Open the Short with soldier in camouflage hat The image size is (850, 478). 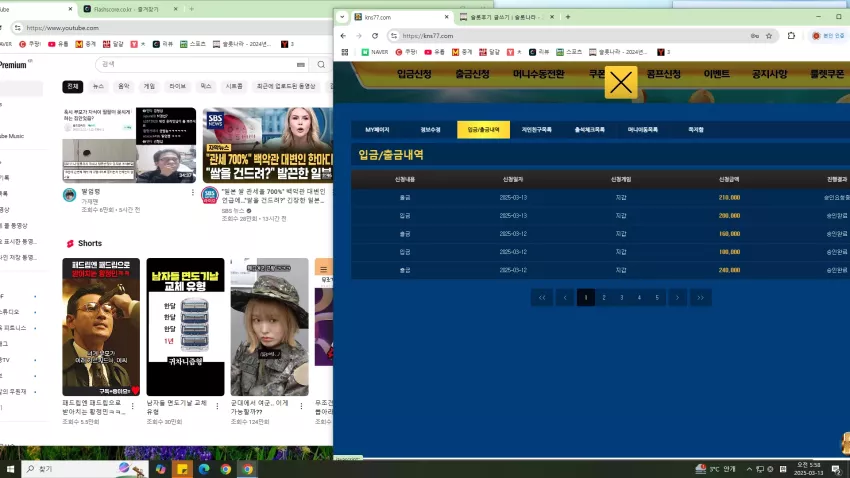[269, 327]
